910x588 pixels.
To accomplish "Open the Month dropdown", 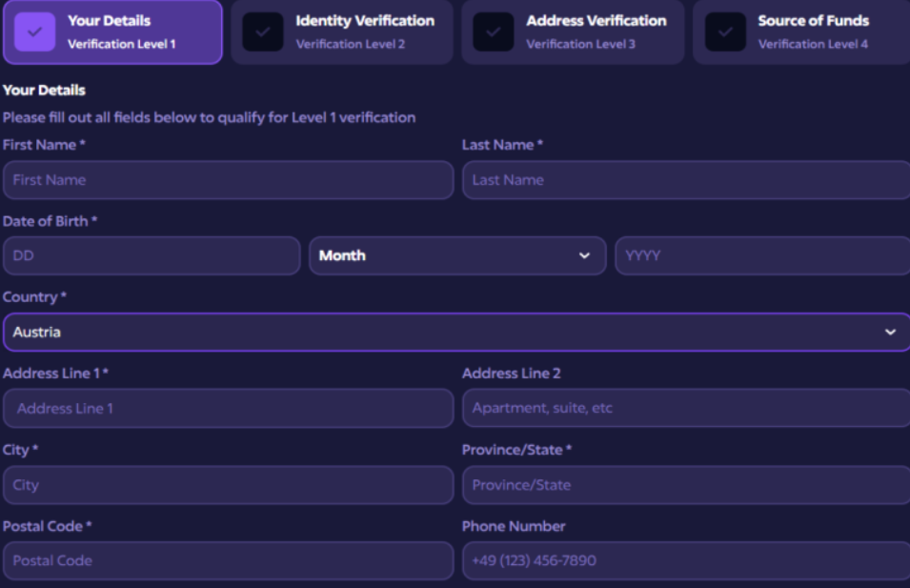I will click(457, 255).
